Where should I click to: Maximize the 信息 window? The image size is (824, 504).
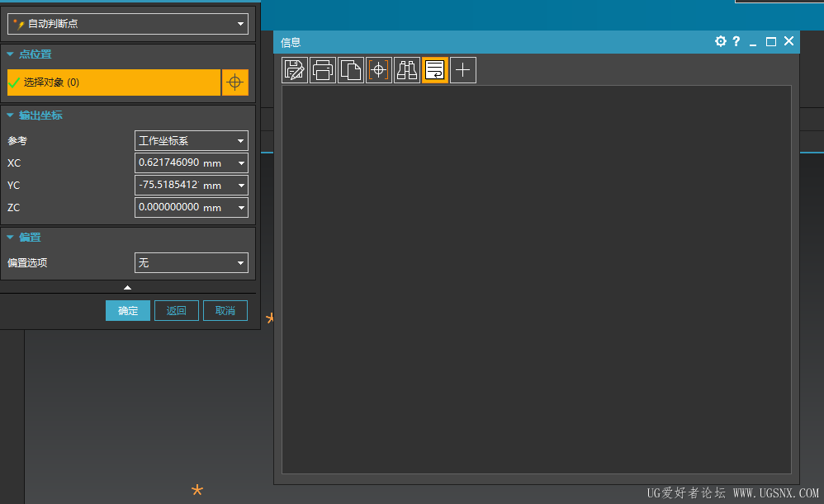point(771,41)
